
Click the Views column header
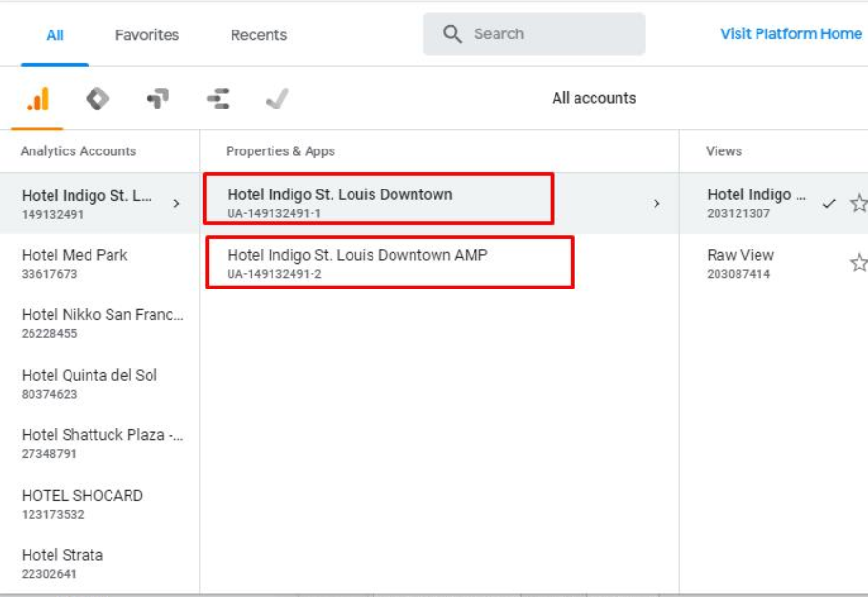pos(723,151)
